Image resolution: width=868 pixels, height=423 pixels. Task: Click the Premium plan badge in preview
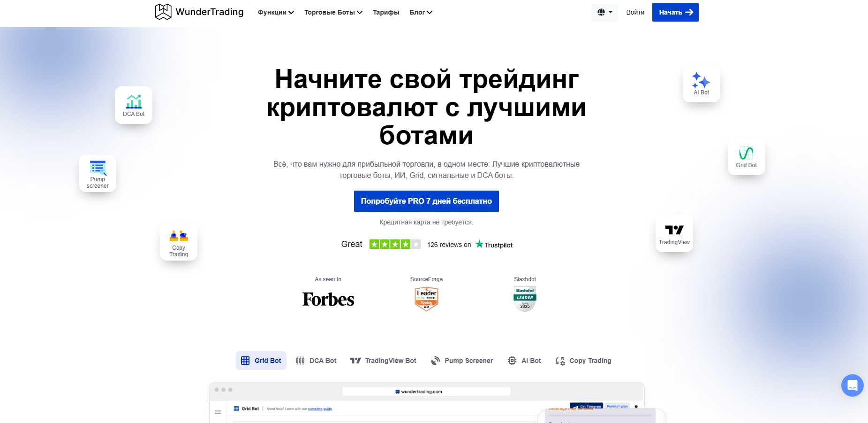coord(617,406)
